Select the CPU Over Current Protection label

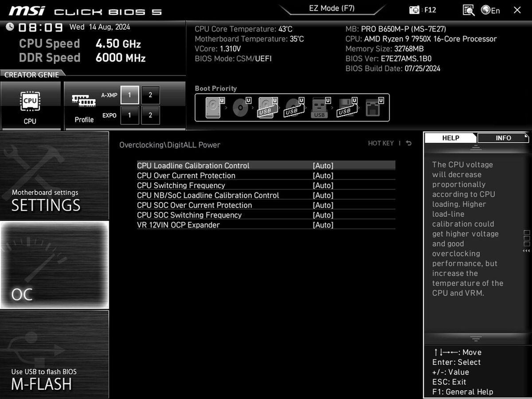click(x=186, y=176)
